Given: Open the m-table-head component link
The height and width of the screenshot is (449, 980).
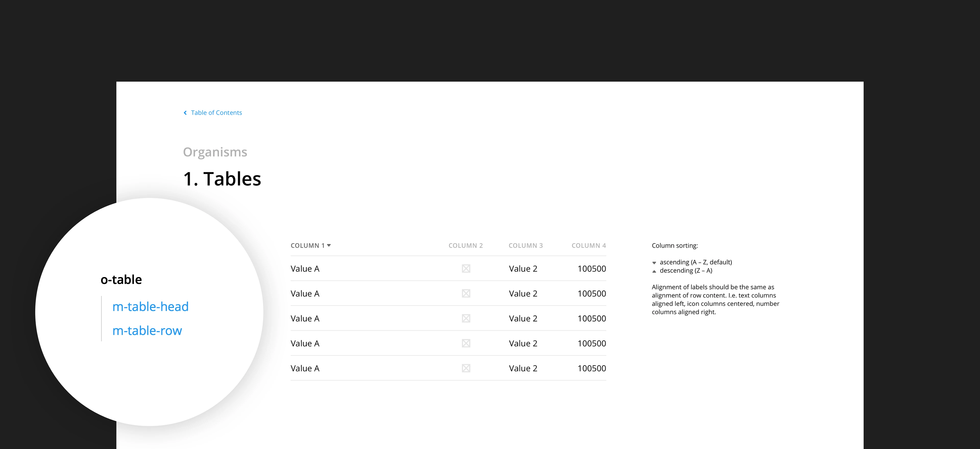Looking at the screenshot, I should coord(150,306).
